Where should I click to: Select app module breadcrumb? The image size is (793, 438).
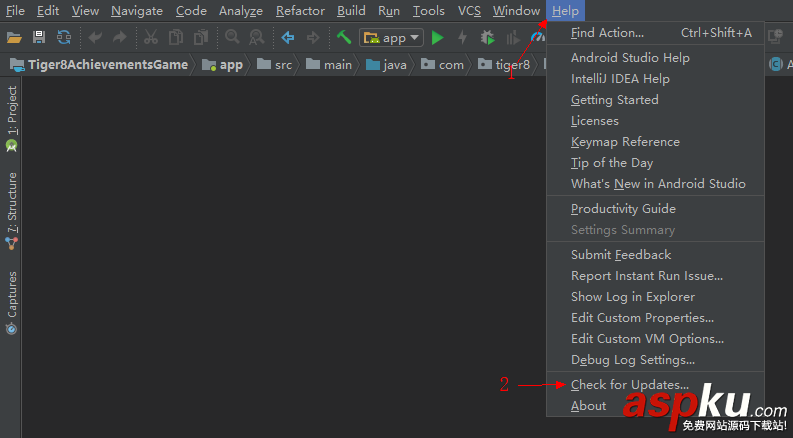pos(223,65)
